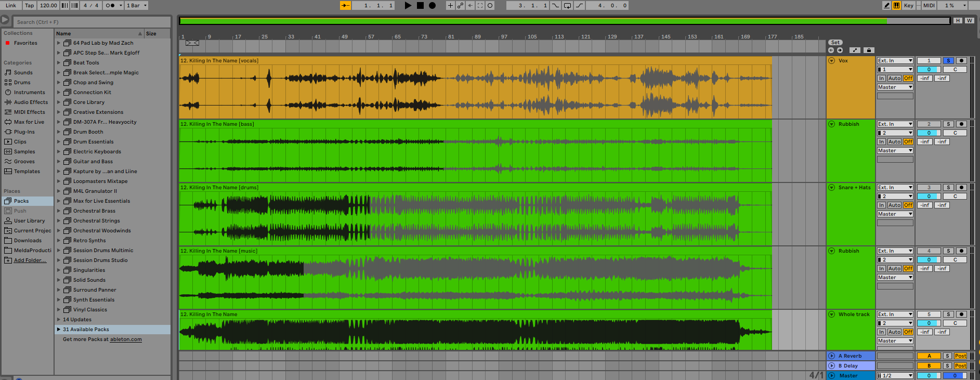980x380 pixels.
Task: Open the Master 1/2 output dropdown
Action: point(895,376)
